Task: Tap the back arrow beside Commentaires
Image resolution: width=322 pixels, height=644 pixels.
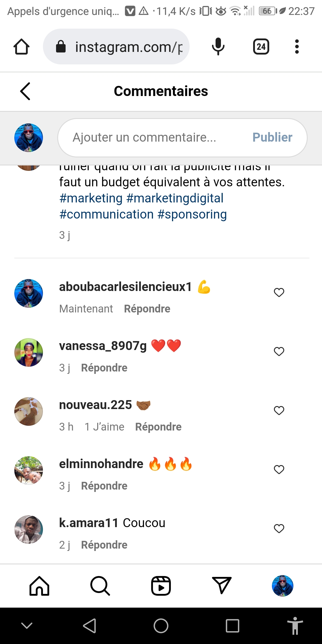Action: (x=25, y=91)
